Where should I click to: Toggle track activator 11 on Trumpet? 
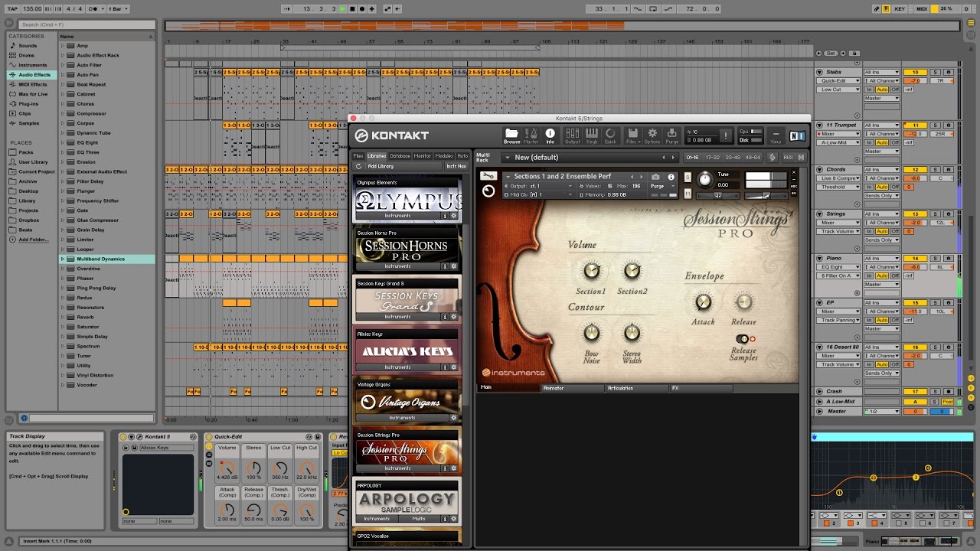click(x=915, y=125)
